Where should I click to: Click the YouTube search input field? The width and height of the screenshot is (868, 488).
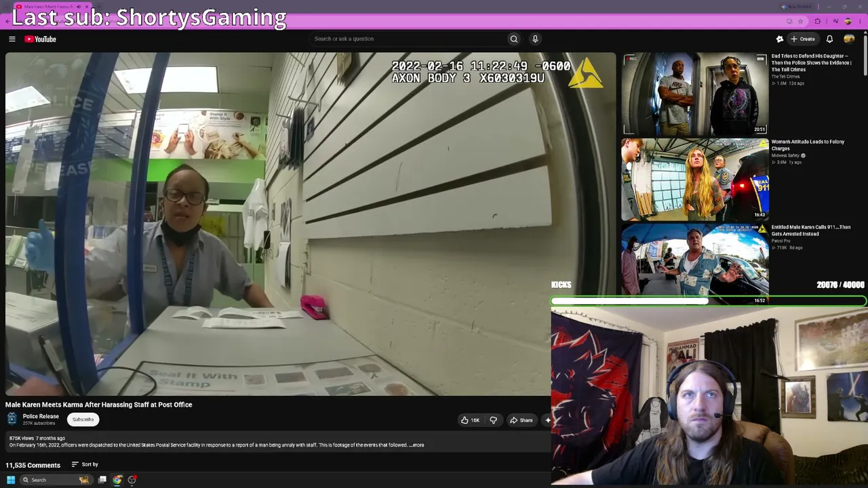(x=407, y=39)
